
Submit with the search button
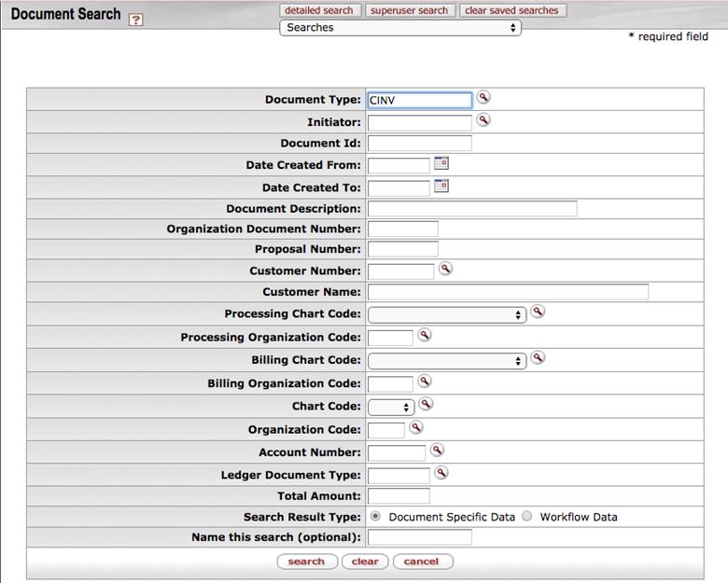click(x=307, y=562)
